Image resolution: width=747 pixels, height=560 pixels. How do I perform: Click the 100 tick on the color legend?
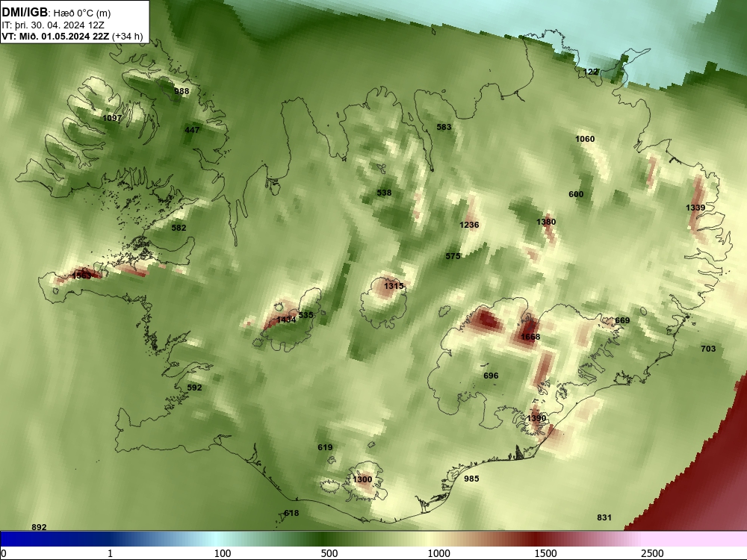click(223, 553)
